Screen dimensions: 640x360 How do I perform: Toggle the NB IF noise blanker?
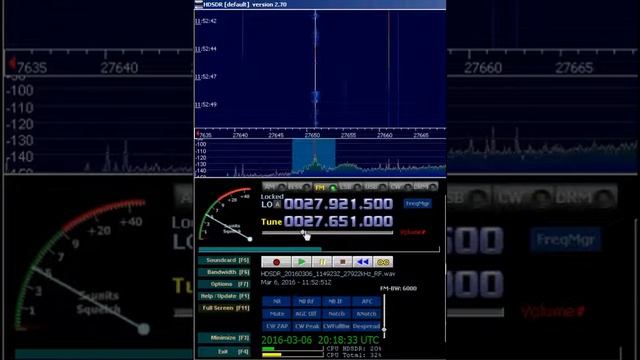coord(336,301)
